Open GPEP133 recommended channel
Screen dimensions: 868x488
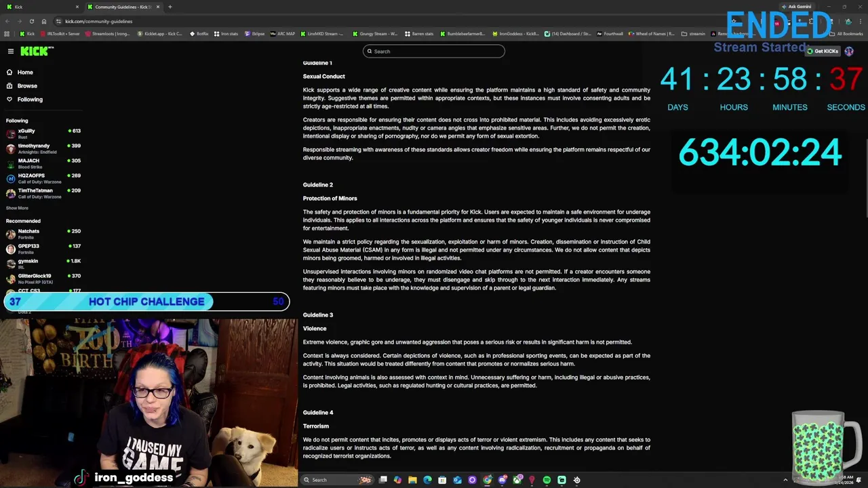tap(43, 249)
